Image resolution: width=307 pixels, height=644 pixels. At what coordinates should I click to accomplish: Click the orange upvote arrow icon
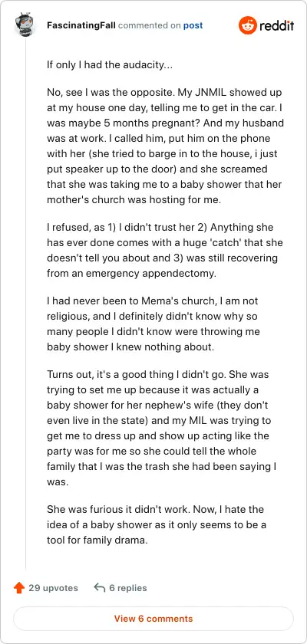point(19,588)
